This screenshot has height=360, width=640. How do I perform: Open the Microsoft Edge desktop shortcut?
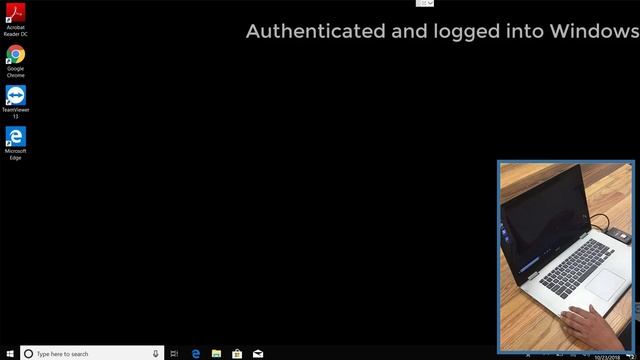click(x=16, y=143)
